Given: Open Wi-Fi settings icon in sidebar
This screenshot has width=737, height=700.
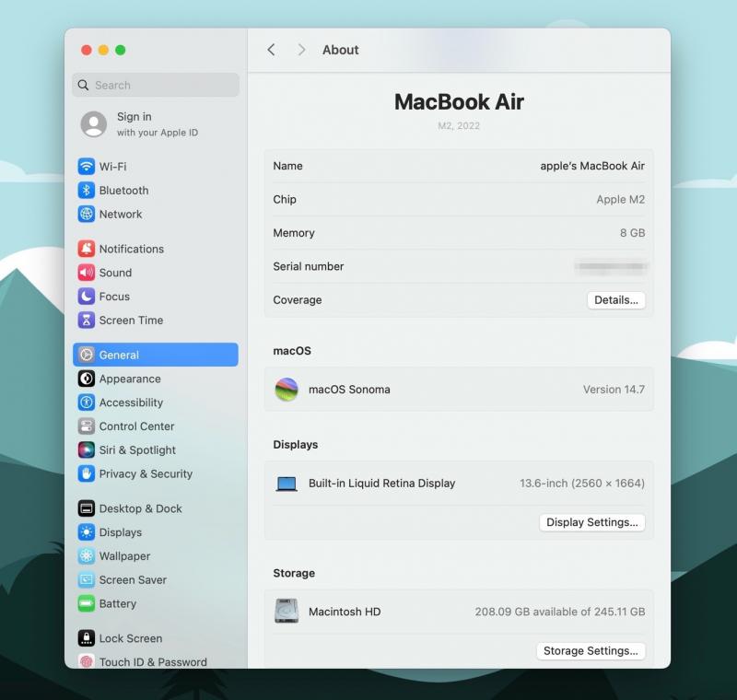Looking at the screenshot, I should coord(86,167).
